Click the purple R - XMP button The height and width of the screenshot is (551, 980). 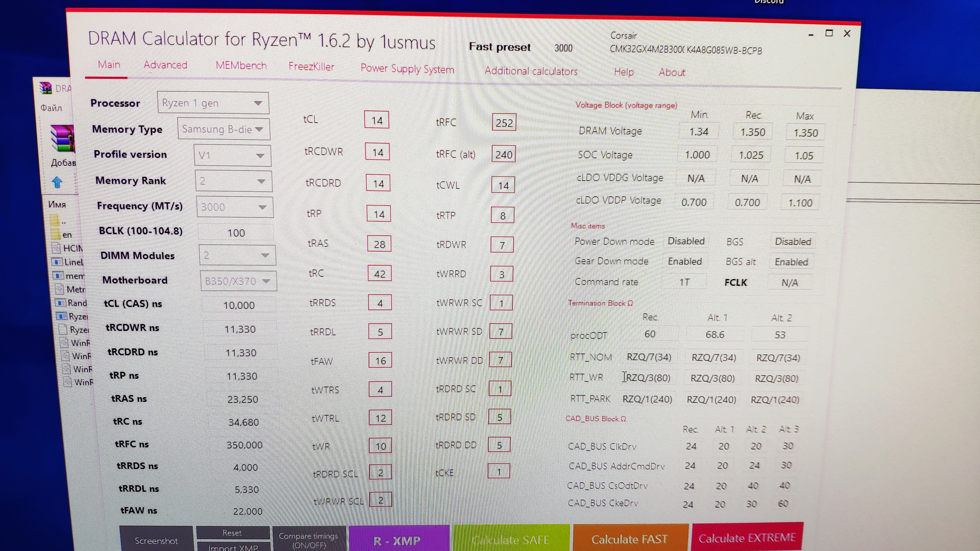pyautogui.click(x=397, y=540)
